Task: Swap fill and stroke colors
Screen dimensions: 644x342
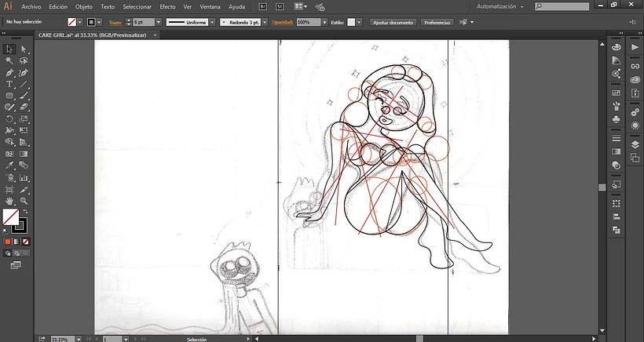Action: point(25,211)
